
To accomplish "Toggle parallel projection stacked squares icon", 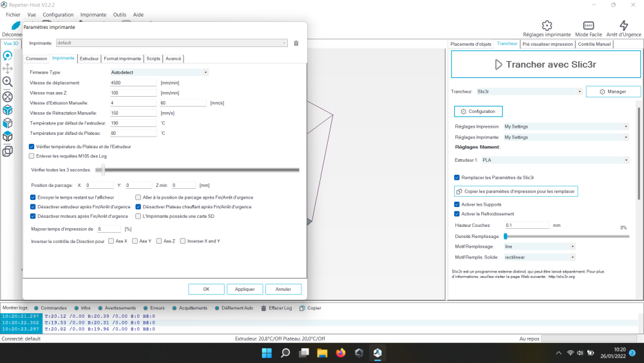I will pyautogui.click(x=7, y=152).
